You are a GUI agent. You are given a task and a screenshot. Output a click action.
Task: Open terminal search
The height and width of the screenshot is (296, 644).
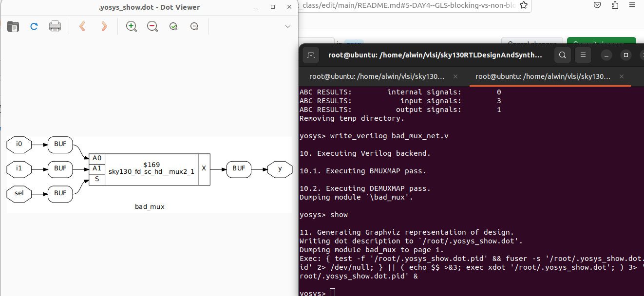(x=562, y=55)
